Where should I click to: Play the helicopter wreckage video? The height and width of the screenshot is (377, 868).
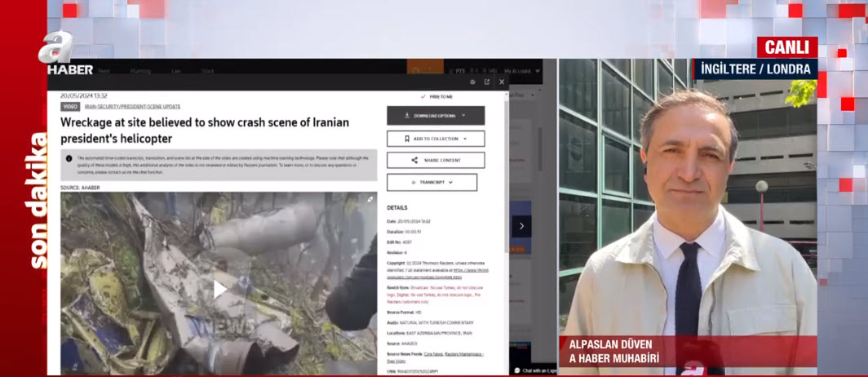[x=219, y=289]
